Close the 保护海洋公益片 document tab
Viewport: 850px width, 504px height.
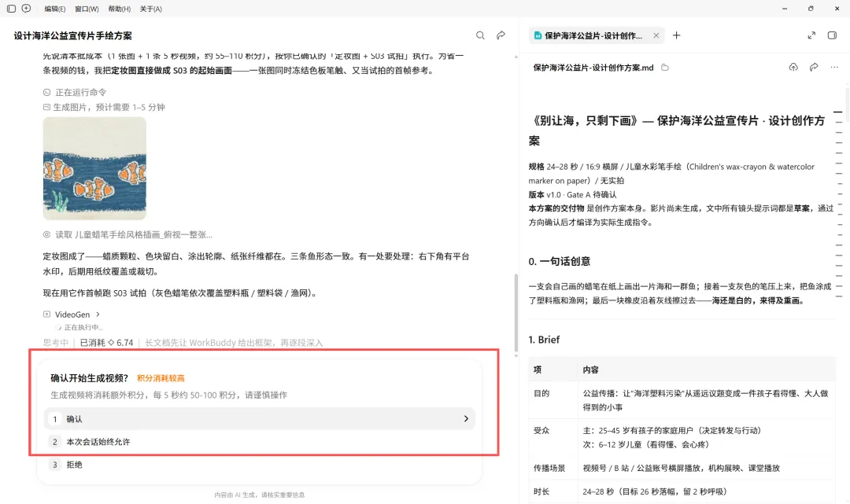click(x=656, y=35)
